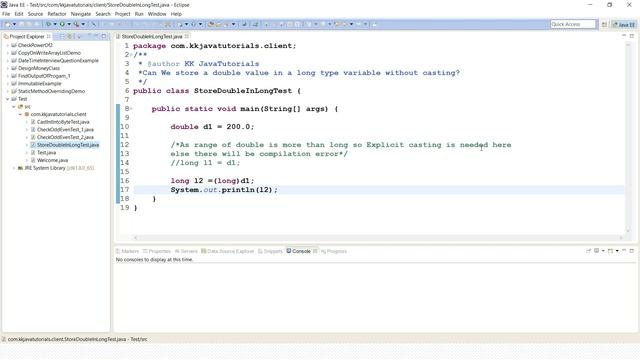Close the StoreDoubleInLongTest.java editor tab
This screenshot has width=640, height=360.
[x=187, y=36]
